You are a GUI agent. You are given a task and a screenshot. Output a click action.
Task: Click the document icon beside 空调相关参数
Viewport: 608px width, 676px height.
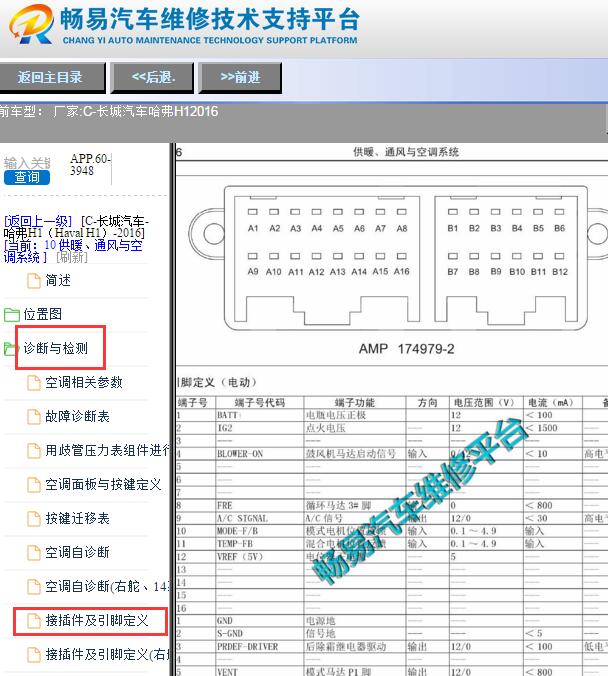coord(34,382)
